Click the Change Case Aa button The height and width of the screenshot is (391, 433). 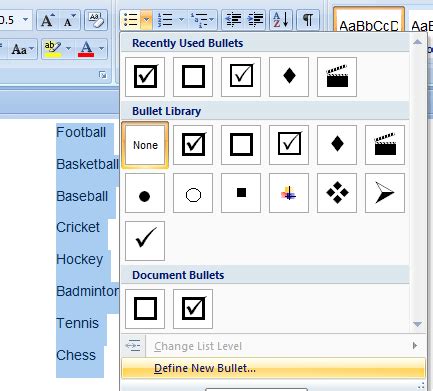pos(22,50)
